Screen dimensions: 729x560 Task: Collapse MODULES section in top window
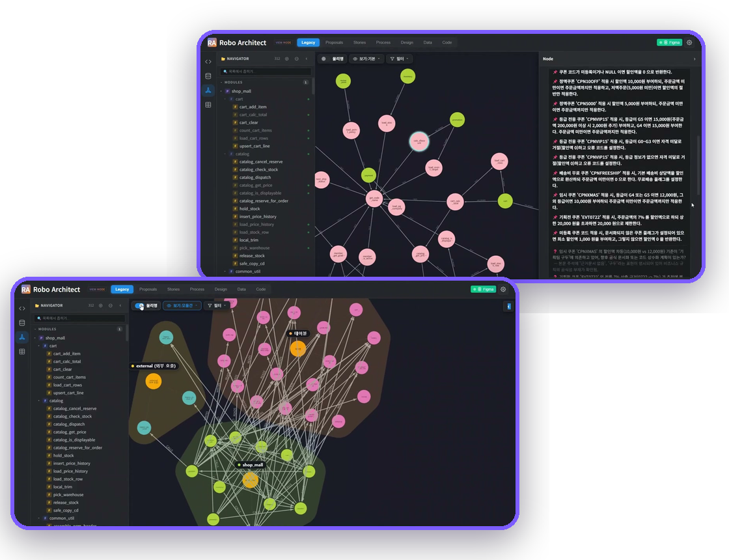coord(221,82)
